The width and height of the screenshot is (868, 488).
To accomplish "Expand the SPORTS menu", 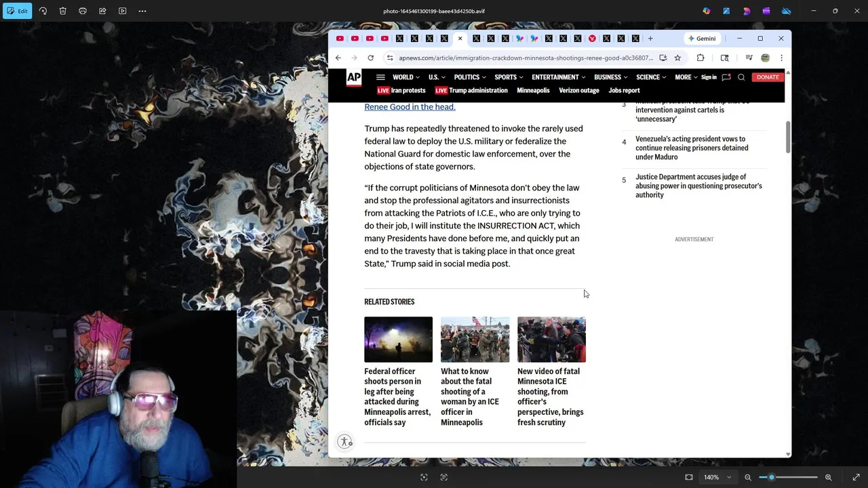I will tap(509, 77).
